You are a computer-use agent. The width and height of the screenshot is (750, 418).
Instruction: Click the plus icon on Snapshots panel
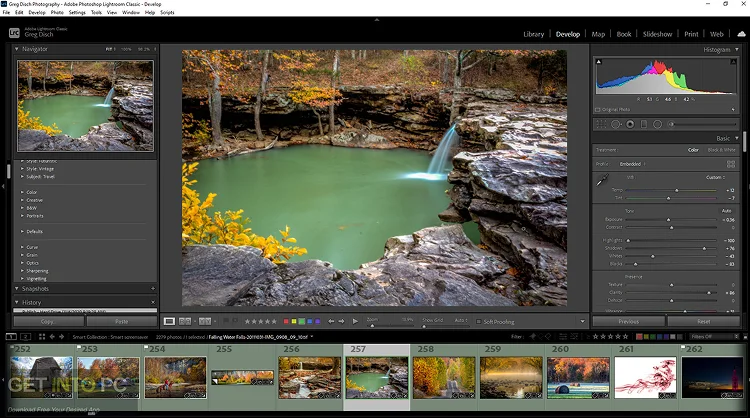(x=153, y=288)
